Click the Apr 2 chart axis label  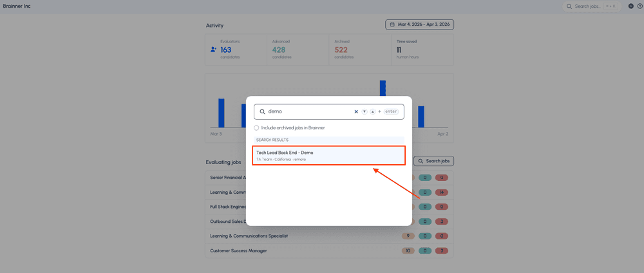[443, 134]
